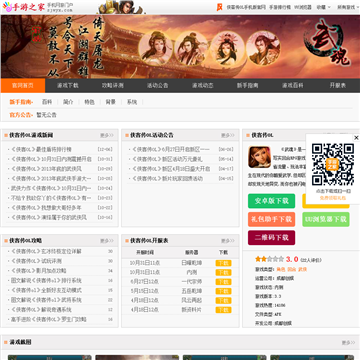Click 下载 button for 新资料片 server
This screenshot has width=360, height=360.
coord(223,310)
